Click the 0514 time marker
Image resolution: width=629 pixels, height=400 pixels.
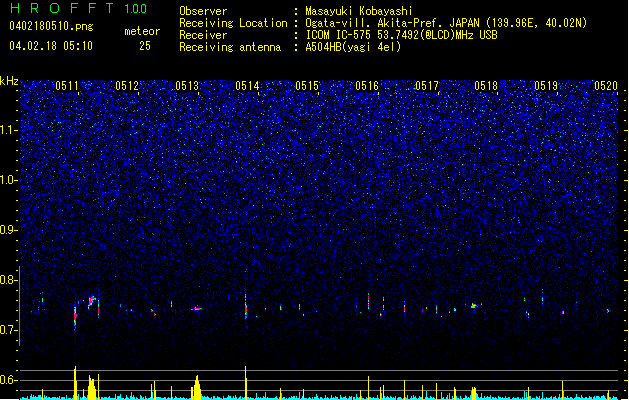[247, 86]
